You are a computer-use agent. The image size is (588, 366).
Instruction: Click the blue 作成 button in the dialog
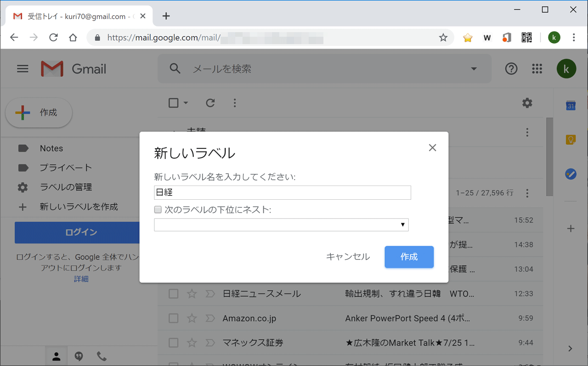(x=409, y=257)
